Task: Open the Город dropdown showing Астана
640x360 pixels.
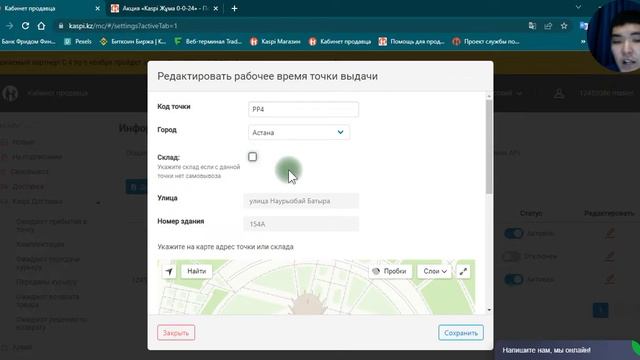Action: point(299,132)
